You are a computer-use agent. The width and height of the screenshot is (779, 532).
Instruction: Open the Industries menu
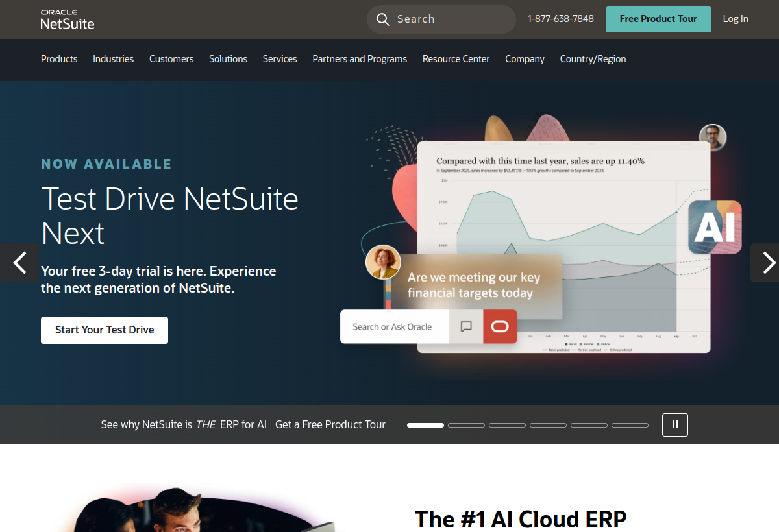point(113,59)
